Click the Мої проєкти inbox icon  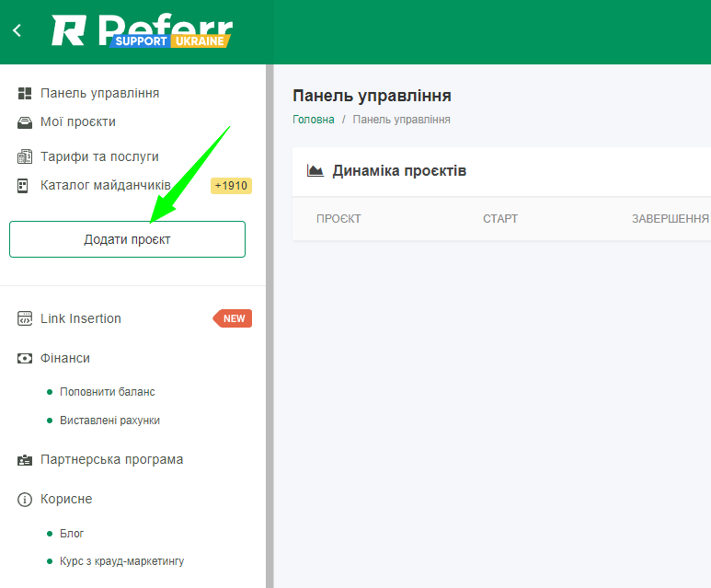[x=25, y=122]
